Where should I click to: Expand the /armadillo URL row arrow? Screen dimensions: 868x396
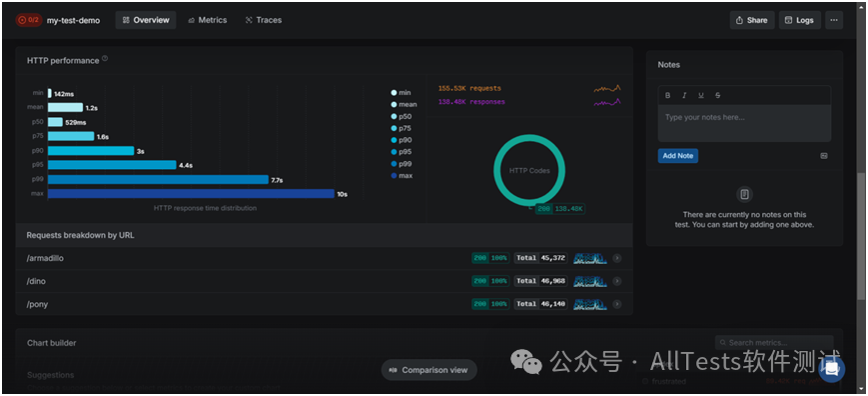pos(616,258)
